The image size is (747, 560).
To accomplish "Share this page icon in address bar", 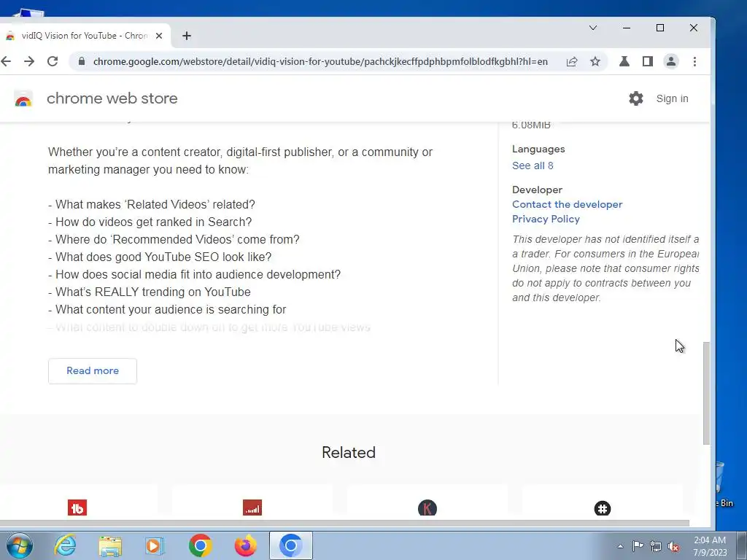I will click(572, 61).
